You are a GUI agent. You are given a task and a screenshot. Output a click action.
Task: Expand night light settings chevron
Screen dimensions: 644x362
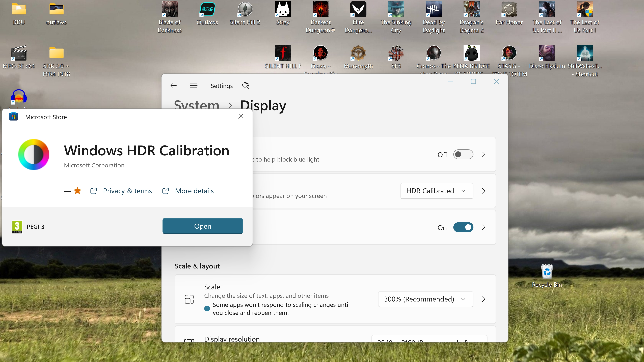tap(484, 154)
